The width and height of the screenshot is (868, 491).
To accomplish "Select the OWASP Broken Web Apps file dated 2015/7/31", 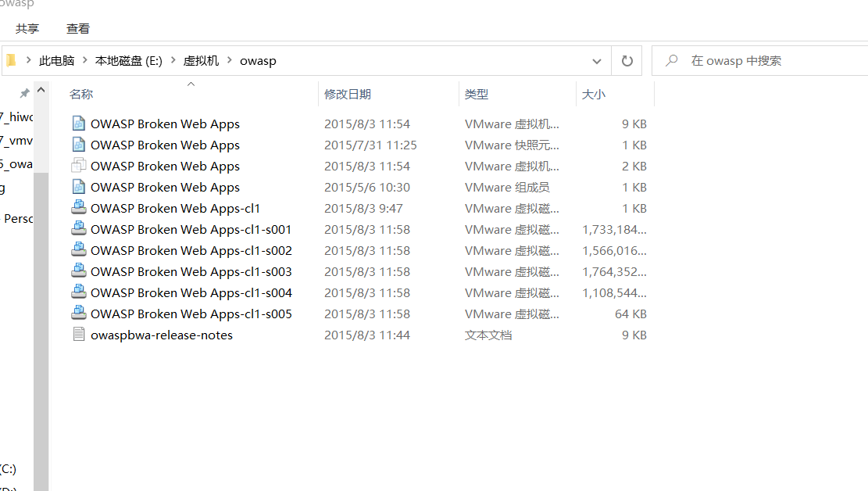I will pos(165,145).
